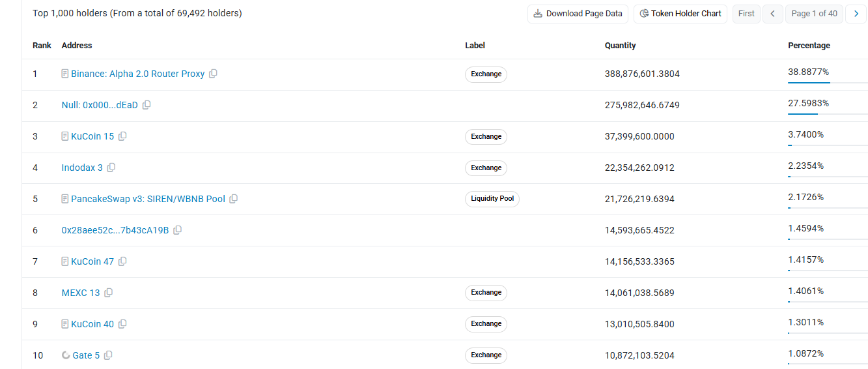Open address 0x28aee52c...7b43cA19B
This screenshot has height=369, width=868.
(x=115, y=230)
